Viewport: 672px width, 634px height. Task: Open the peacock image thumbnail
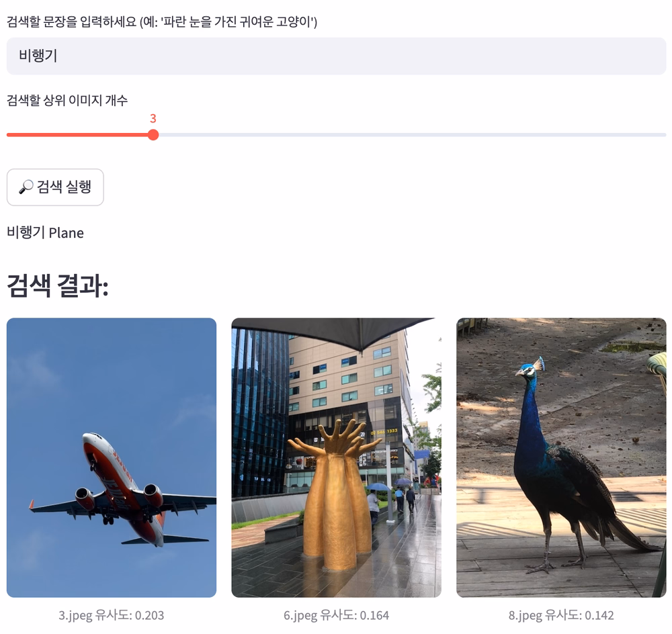(561, 457)
